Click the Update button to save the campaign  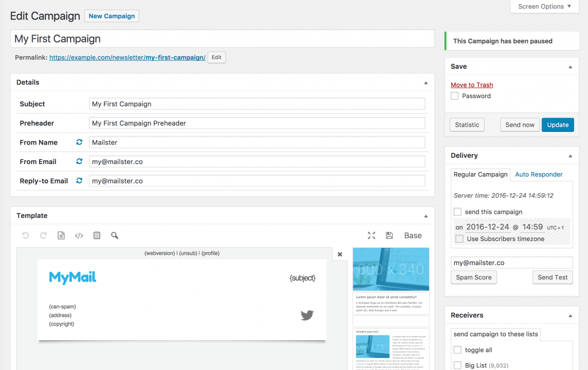click(x=558, y=124)
